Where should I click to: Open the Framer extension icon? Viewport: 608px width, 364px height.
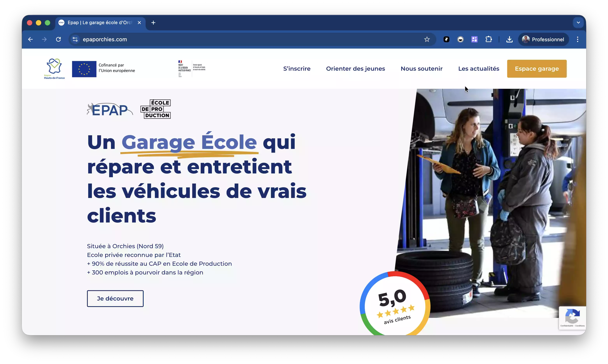(x=446, y=39)
